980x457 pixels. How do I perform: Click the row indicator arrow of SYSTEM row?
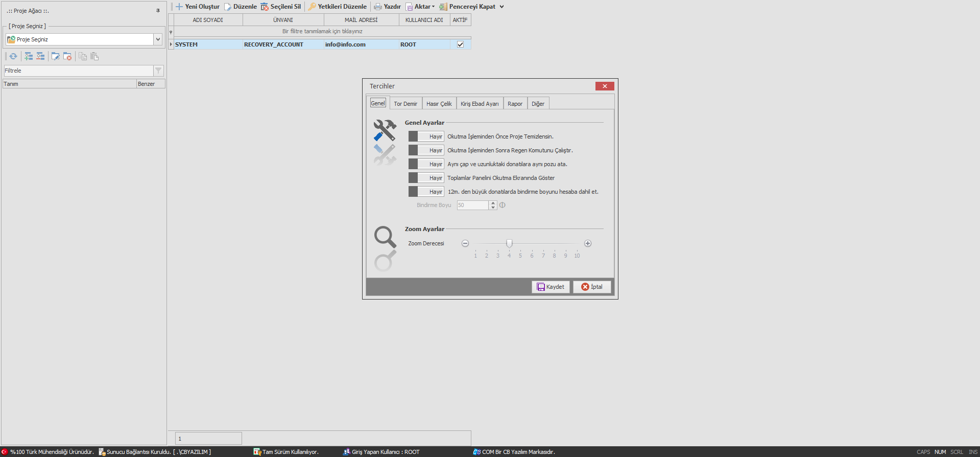click(x=171, y=44)
